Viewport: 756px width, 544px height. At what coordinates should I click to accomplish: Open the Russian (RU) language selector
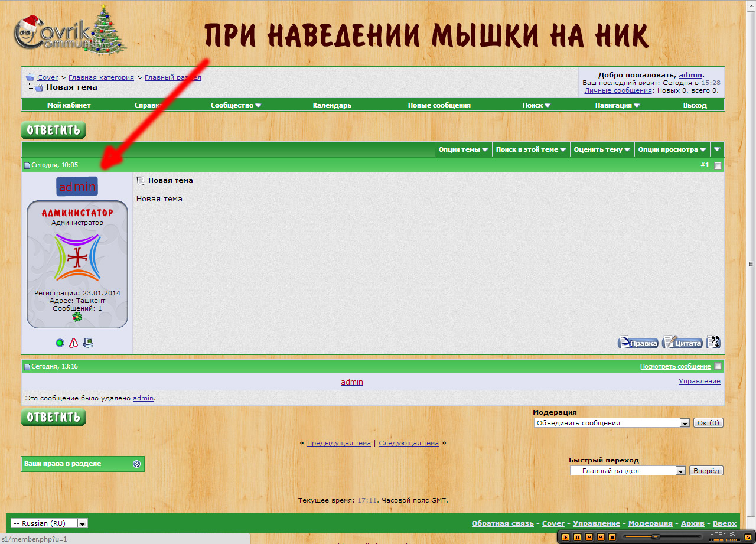click(x=49, y=523)
